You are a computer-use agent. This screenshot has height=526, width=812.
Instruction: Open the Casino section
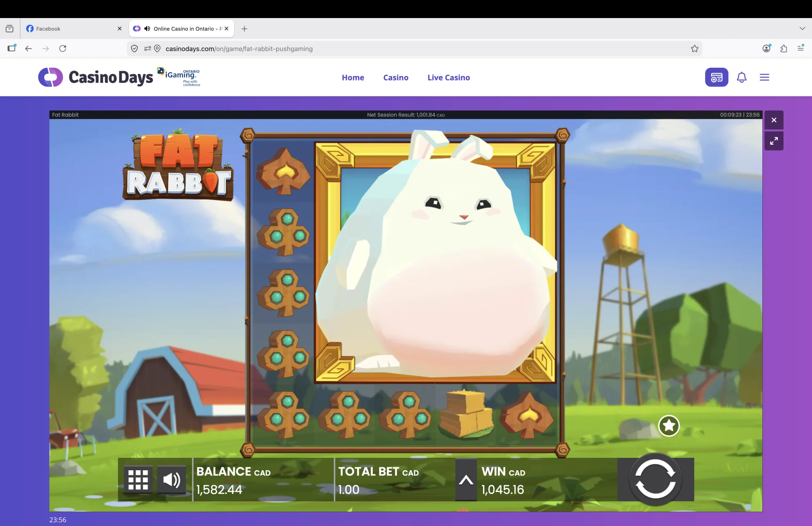tap(396, 78)
